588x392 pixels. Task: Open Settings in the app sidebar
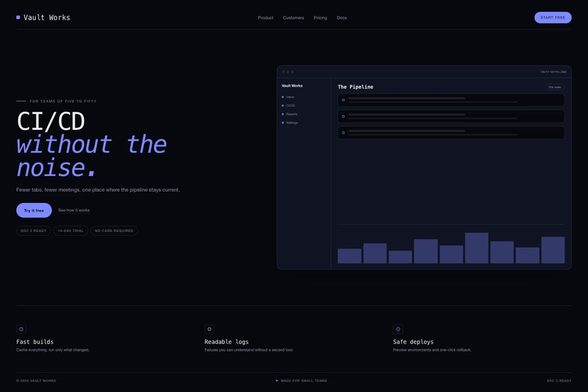pos(292,122)
